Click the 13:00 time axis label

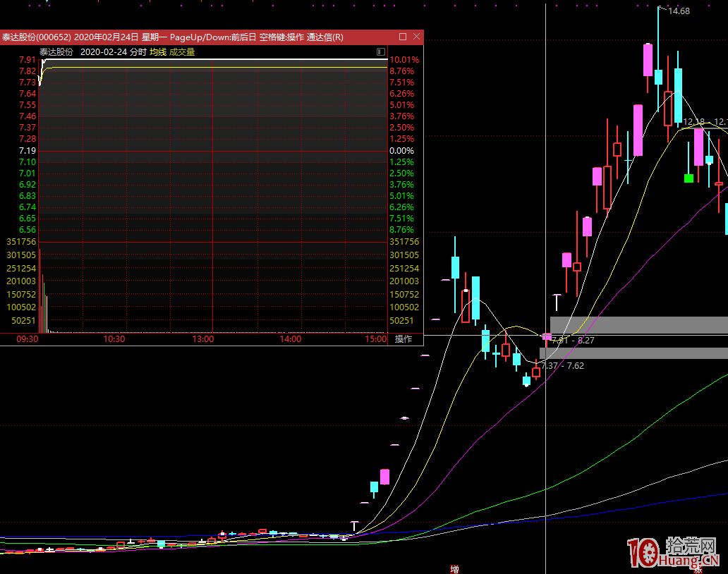(203, 339)
